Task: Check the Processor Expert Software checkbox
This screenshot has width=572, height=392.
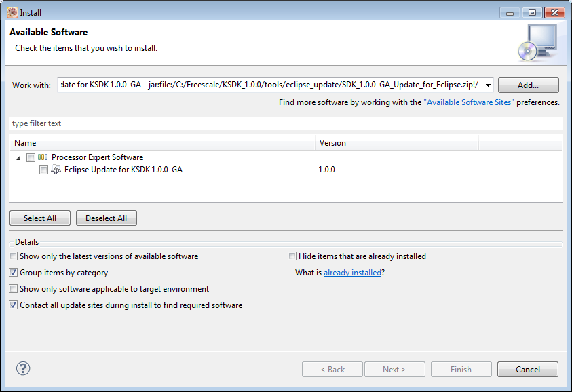Action: tap(31, 157)
